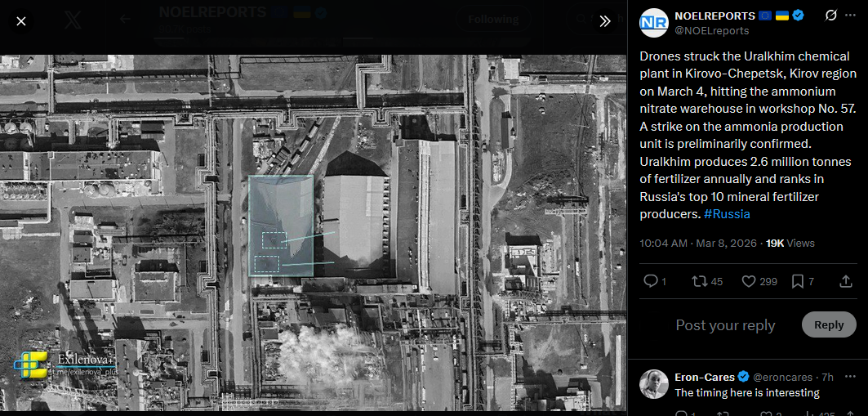Open the post timestamp 10:04 AM Mar 8, 2026

point(699,244)
